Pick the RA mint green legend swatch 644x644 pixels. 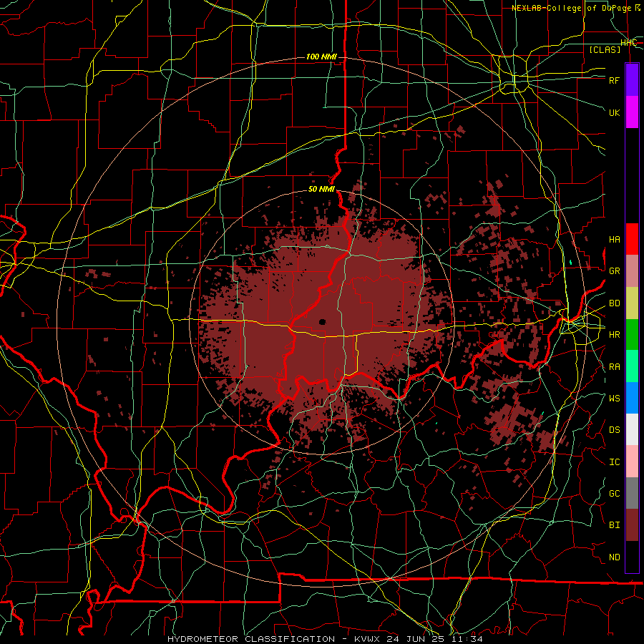pyautogui.click(x=632, y=366)
